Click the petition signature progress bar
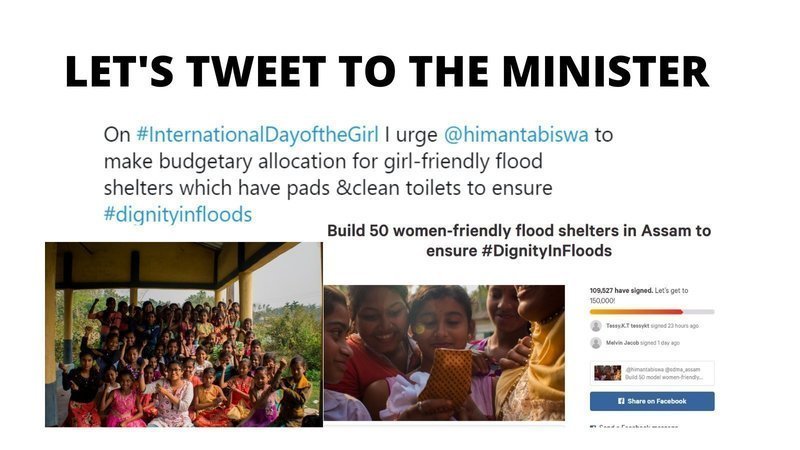Image resolution: width=800 pixels, height=450 pixels. (x=652, y=310)
